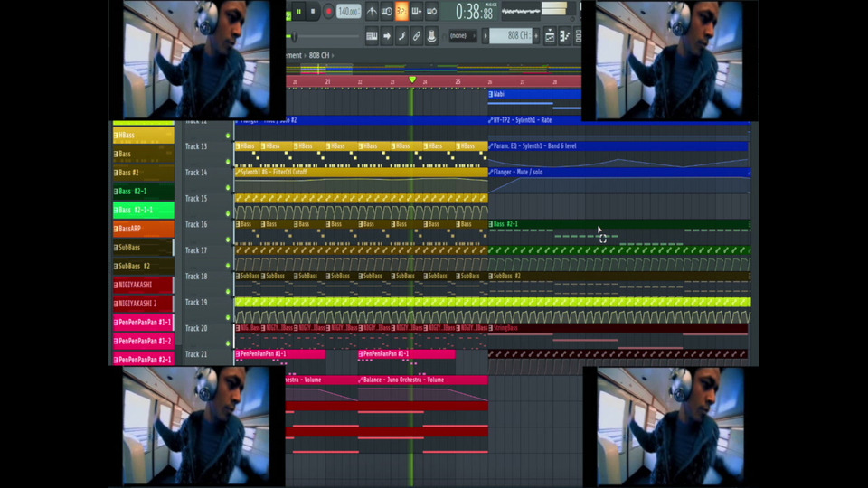Viewport: 868px width, 488px height.
Task: Mute Track 17 with its green dot
Action: tap(228, 266)
